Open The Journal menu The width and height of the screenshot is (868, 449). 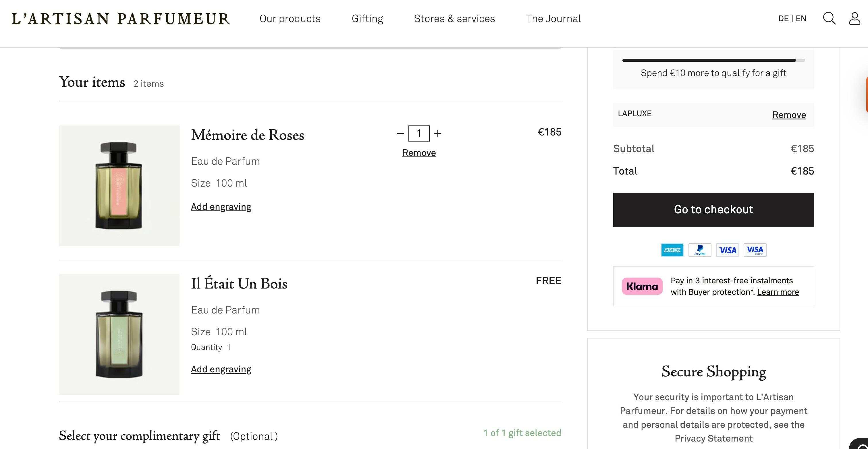tap(553, 19)
